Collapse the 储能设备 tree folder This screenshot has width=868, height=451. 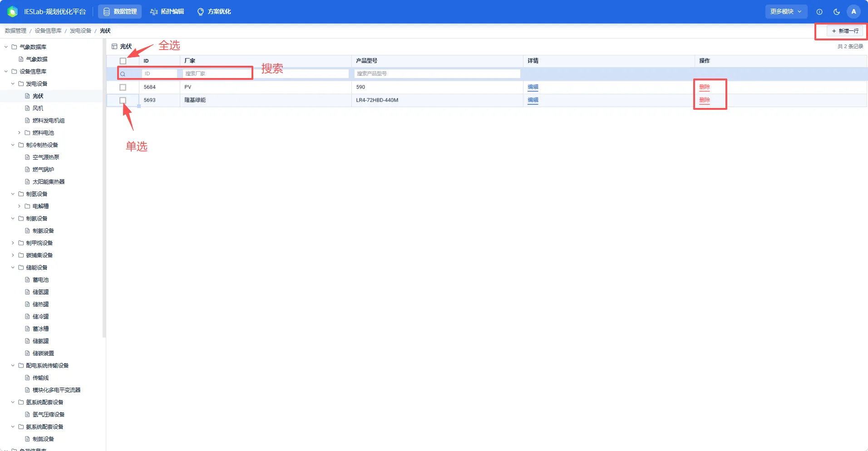[x=13, y=267]
